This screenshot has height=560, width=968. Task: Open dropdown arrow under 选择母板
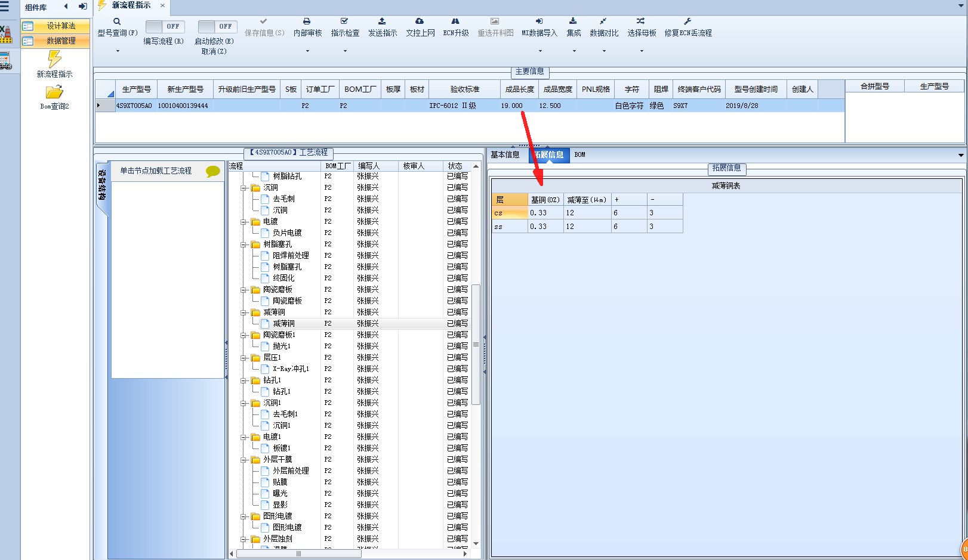pyautogui.click(x=642, y=51)
